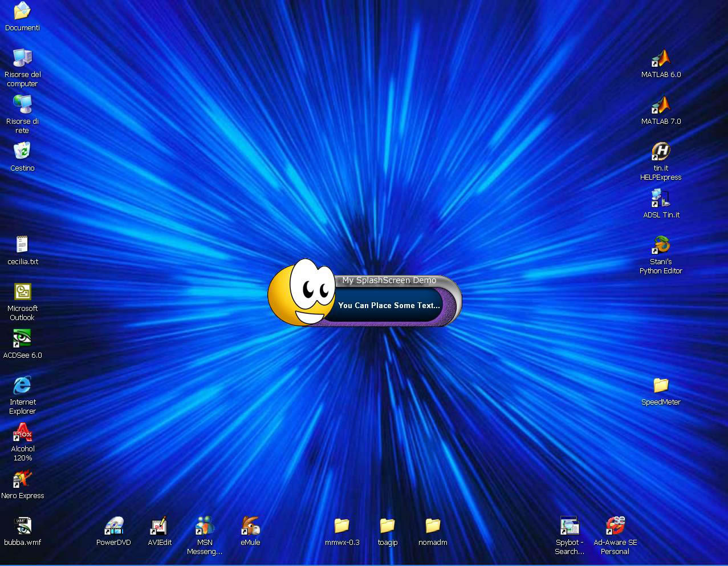Image resolution: width=728 pixels, height=566 pixels.
Task: Click the Alcohol 120% icon
Action: [x=22, y=433]
